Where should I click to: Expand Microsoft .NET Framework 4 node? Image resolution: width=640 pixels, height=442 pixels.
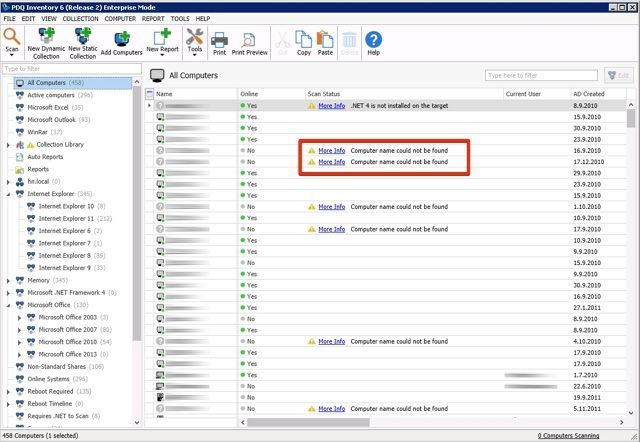click(8, 293)
